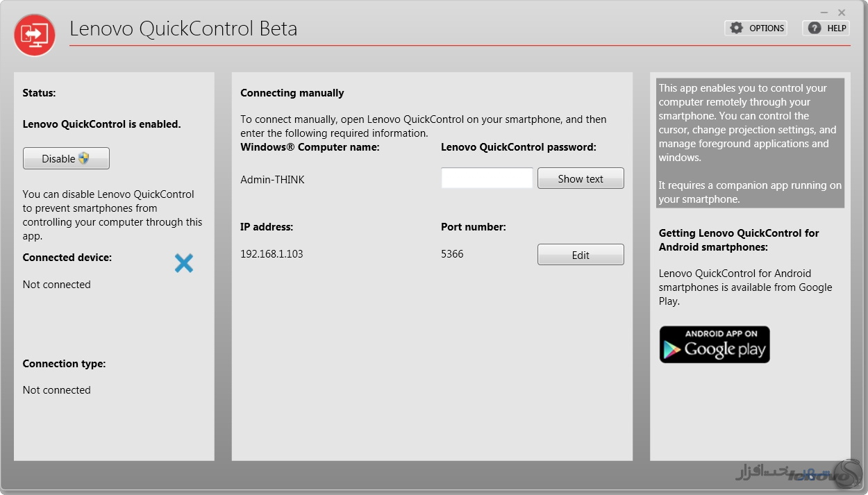Click the computer name Admin-THINK
This screenshot has height=495, width=868.
pyautogui.click(x=272, y=179)
